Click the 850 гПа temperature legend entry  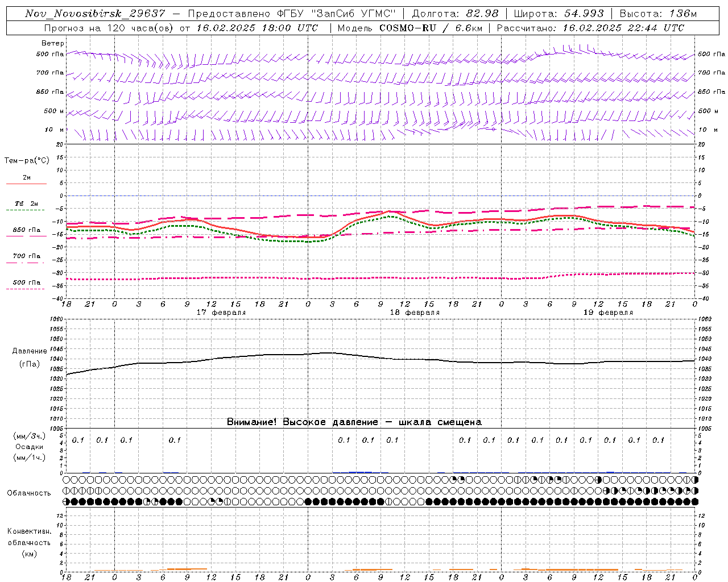[27, 230]
